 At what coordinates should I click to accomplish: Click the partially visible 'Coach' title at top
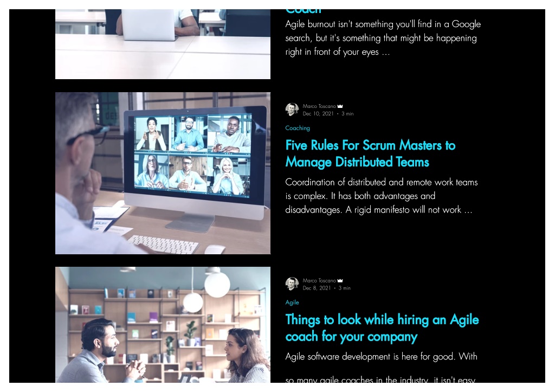coord(304,12)
